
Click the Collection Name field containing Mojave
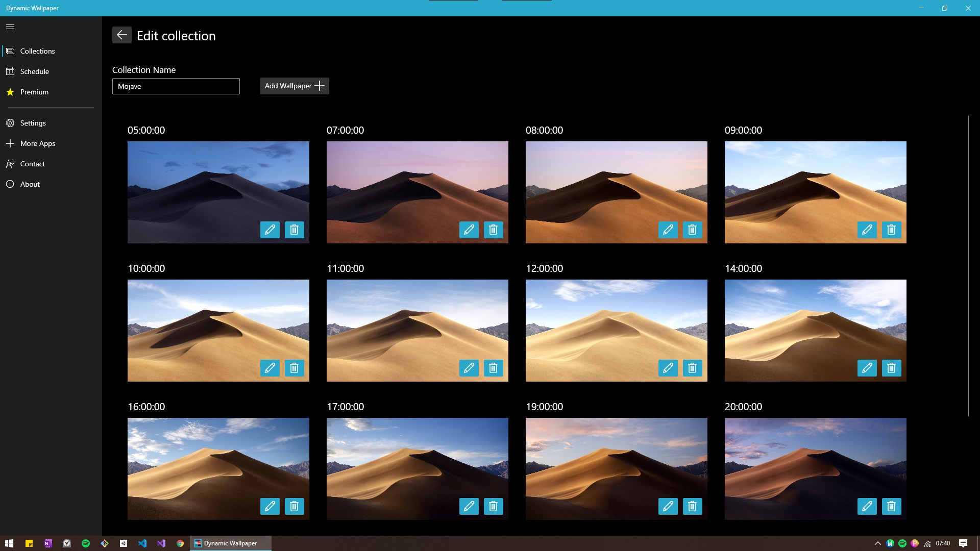176,86
